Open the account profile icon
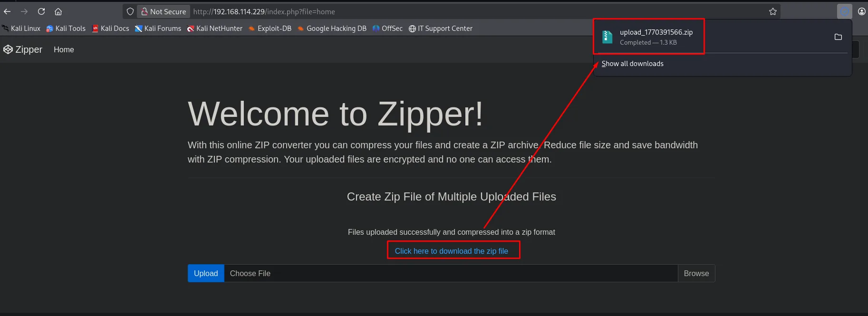This screenshot has width=868, height=316. tap(862, 11)
